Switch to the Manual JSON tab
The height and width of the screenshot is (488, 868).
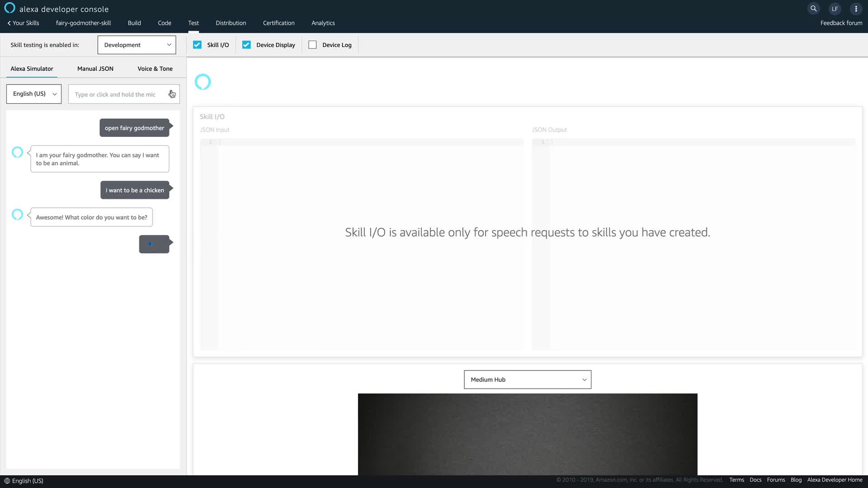(95, 69)
